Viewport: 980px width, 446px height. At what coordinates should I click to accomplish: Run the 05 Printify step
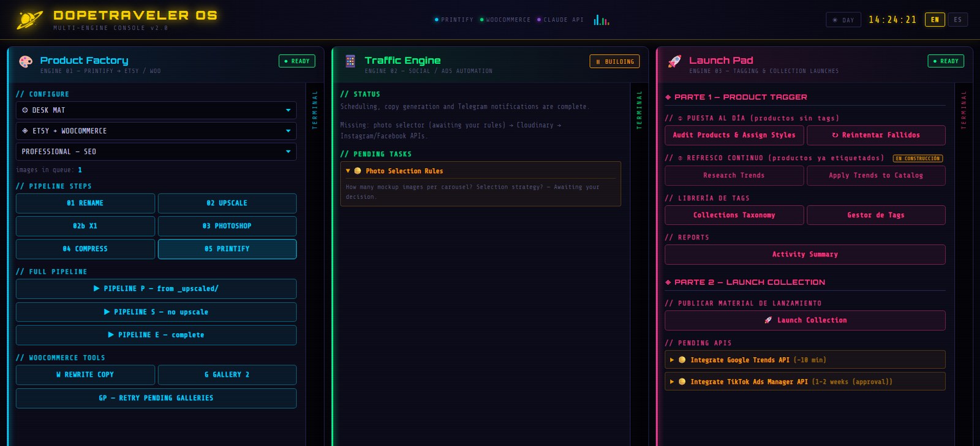[227, 249]
